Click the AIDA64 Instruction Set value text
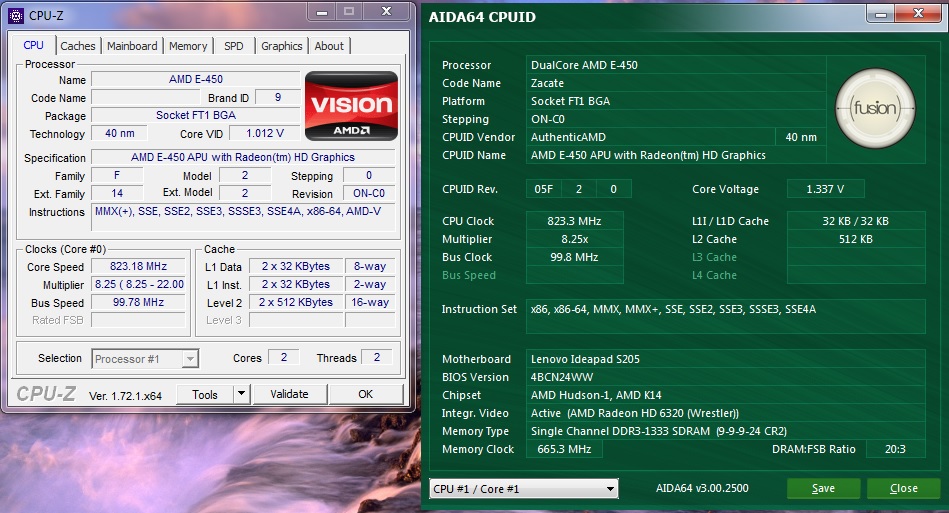Viewport: 949px width, 513px height. pyautogui.click(x=673, y=309)
